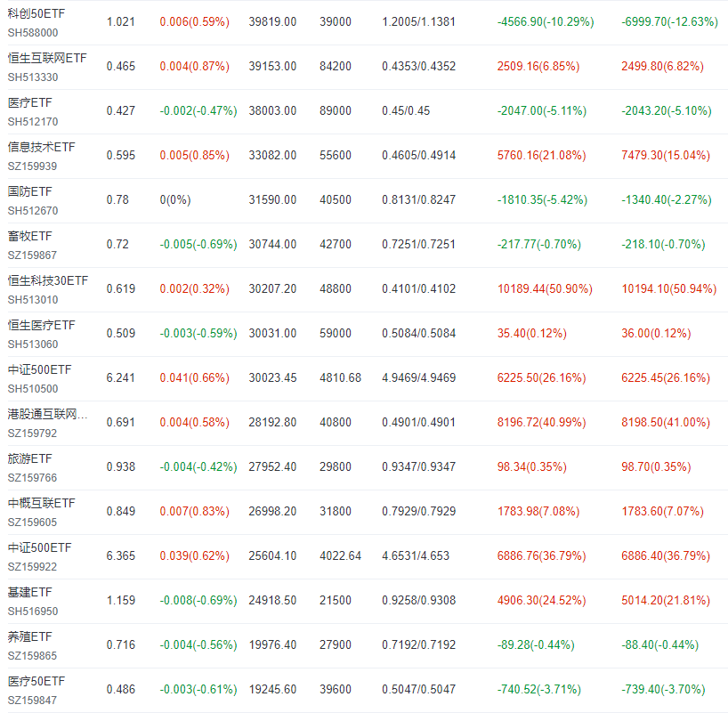The image size is (728, 713).
Task: Click stock code SH512170
Action: (33, 122)
